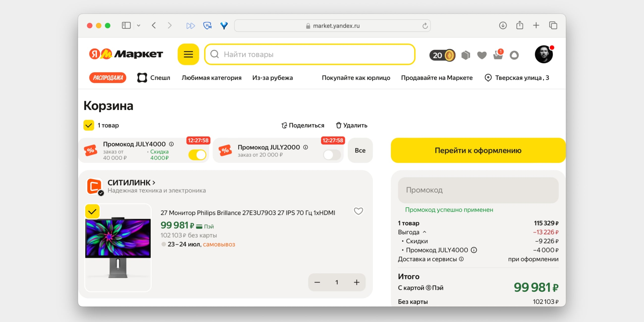The width and height of the screenshot is (644, 322).
Task: Open Покупайте как юрлицо menu item
Action: [x=356, y=78]
